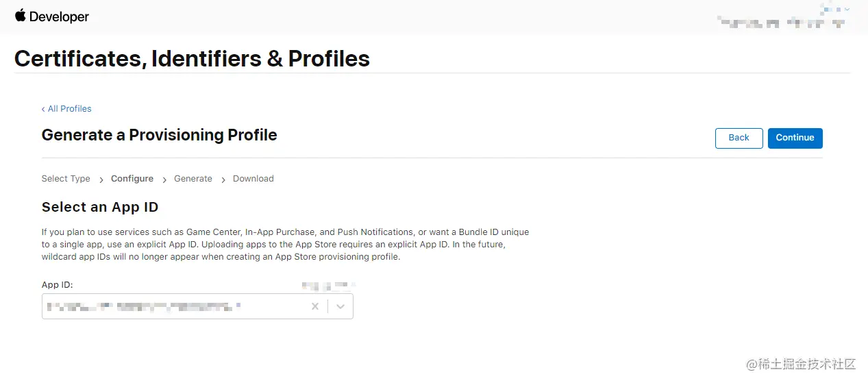
Task: Jump to the Download step
Action: 253,179
